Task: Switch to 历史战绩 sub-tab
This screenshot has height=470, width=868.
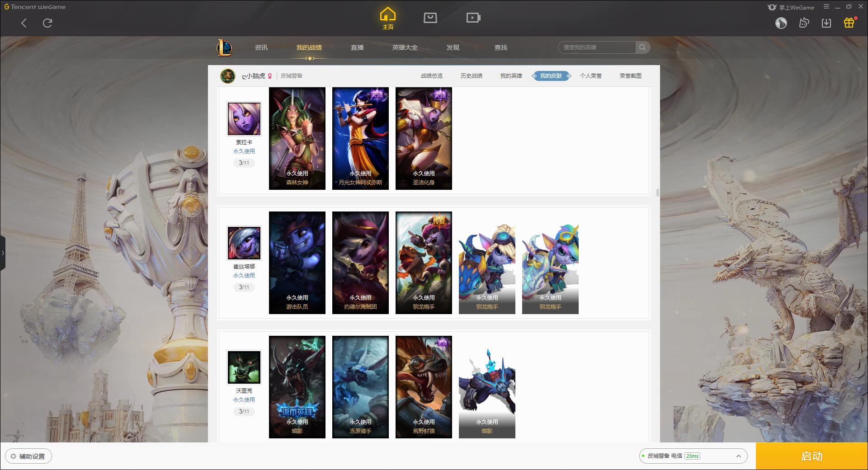Action: [x=472, y=76]
